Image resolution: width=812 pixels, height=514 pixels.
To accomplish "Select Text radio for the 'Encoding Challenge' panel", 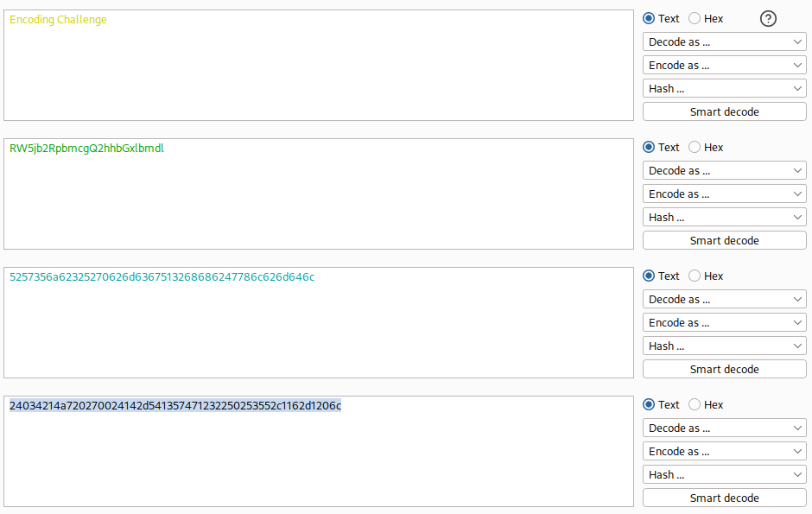I will coord(649,19).
